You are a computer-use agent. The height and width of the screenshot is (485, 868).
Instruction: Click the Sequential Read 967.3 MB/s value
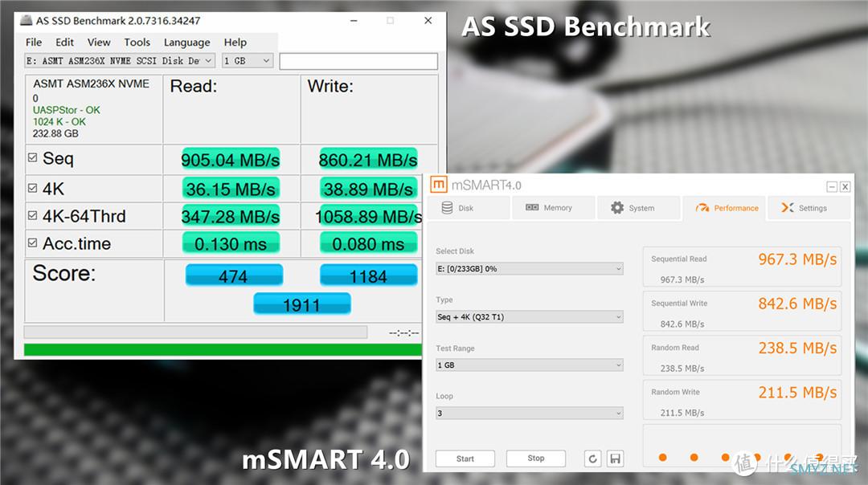797,259
